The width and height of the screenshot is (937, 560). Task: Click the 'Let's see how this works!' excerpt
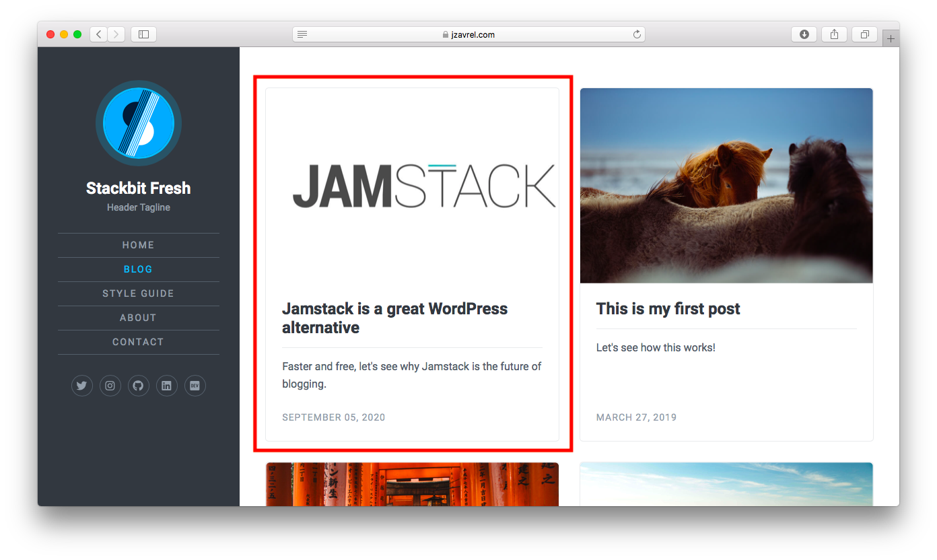(x=656, y=348)
